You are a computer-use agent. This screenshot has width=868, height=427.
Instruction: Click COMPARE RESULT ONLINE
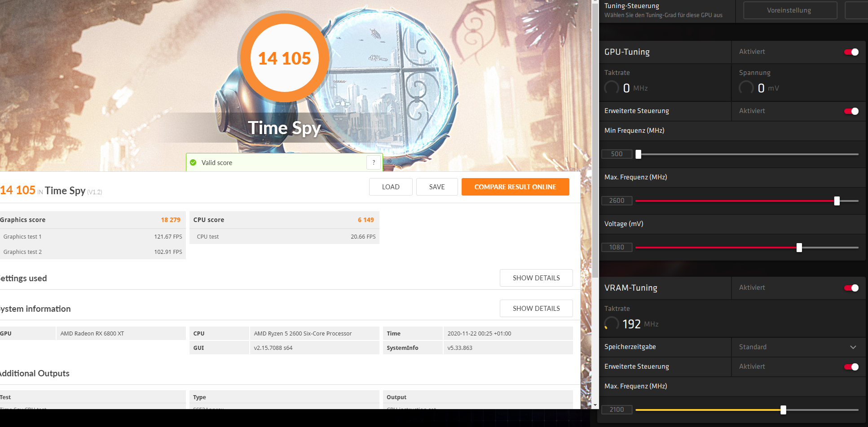(x=515, y=187)
